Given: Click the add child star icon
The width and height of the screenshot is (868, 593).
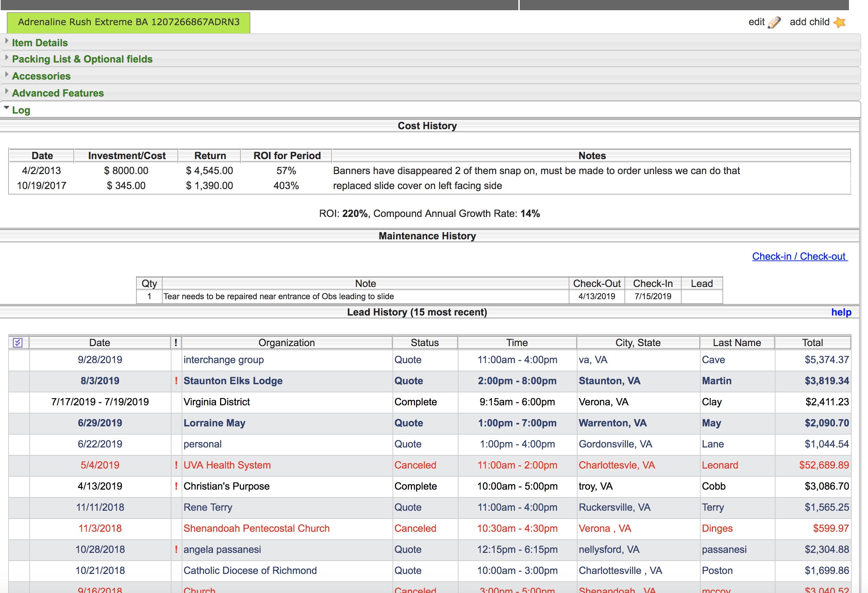Looking at the screenshot, I should 839,22.
